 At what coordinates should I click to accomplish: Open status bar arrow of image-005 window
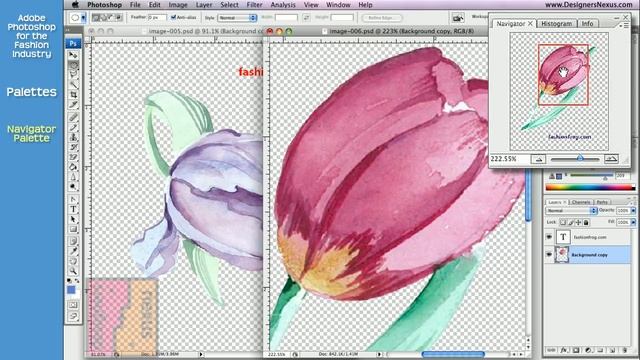[x=201, y=354]
